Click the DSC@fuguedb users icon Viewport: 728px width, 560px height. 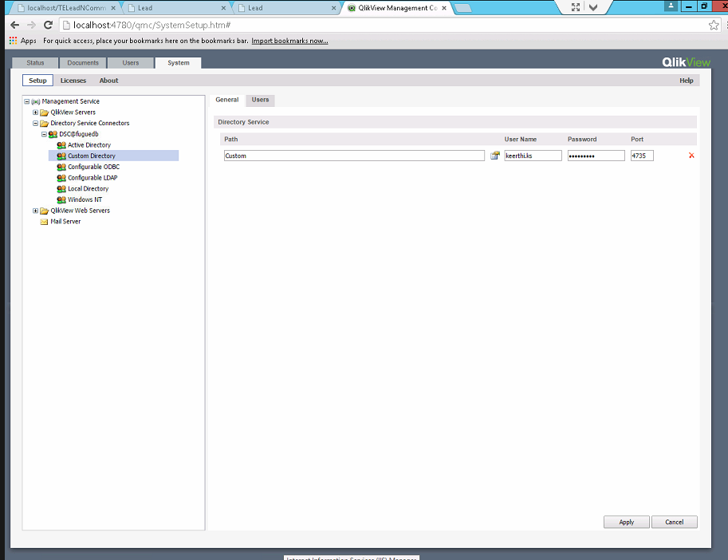pos(53,134)
